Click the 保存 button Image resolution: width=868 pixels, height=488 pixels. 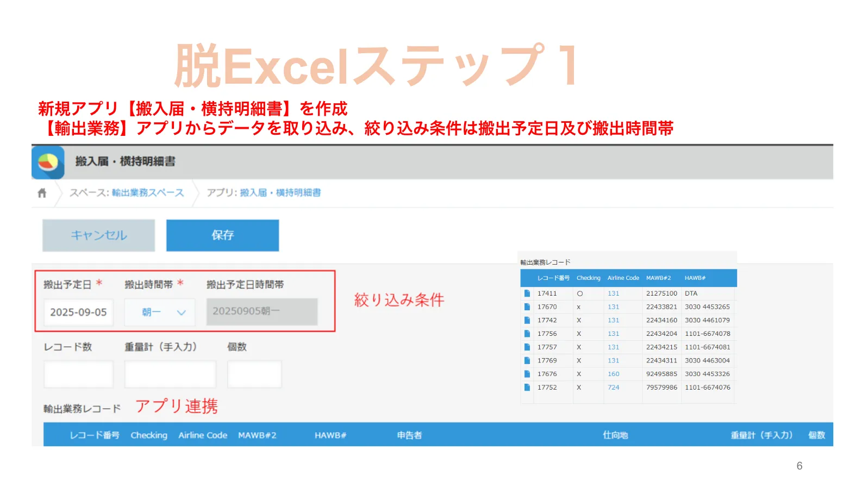(222, 235)
